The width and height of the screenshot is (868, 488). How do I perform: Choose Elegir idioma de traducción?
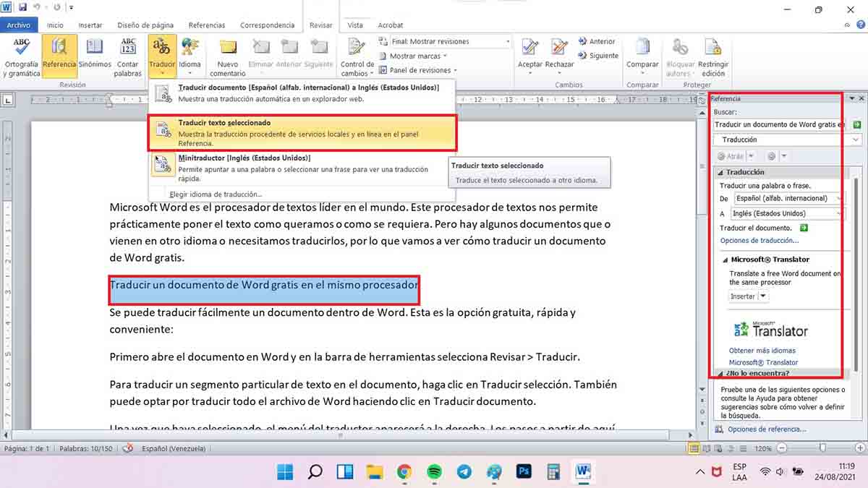pos(216,194)
